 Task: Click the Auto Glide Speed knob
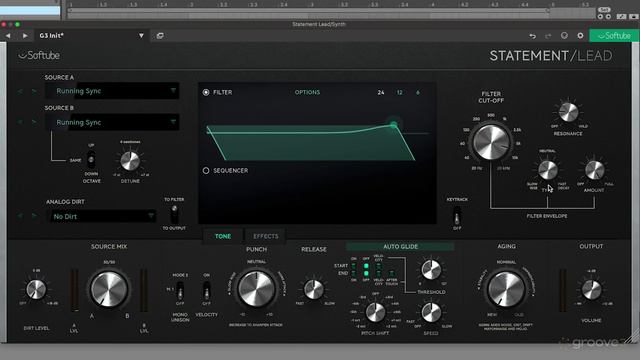pos(431,313)
